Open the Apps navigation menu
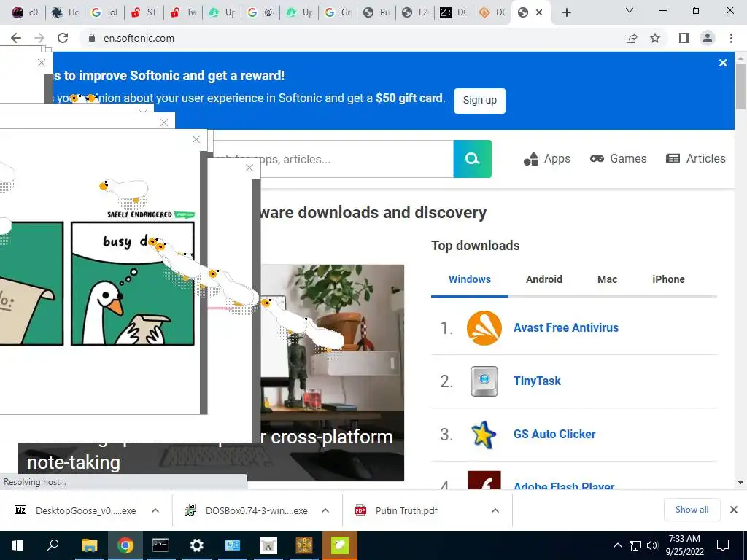The image size is (747, 560). click(547, 158)
